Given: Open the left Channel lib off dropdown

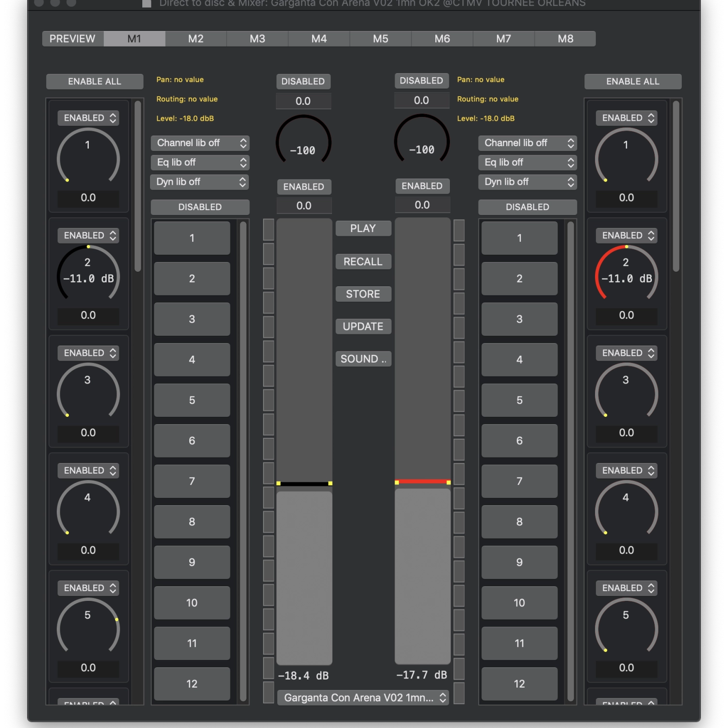Looking at the screenshot, I should coord(200,143).
